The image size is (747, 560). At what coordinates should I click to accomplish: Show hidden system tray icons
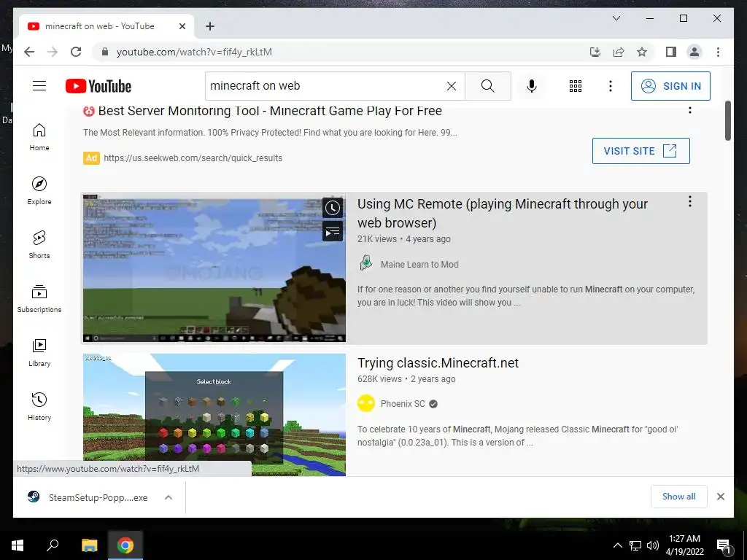click(617, 545)
